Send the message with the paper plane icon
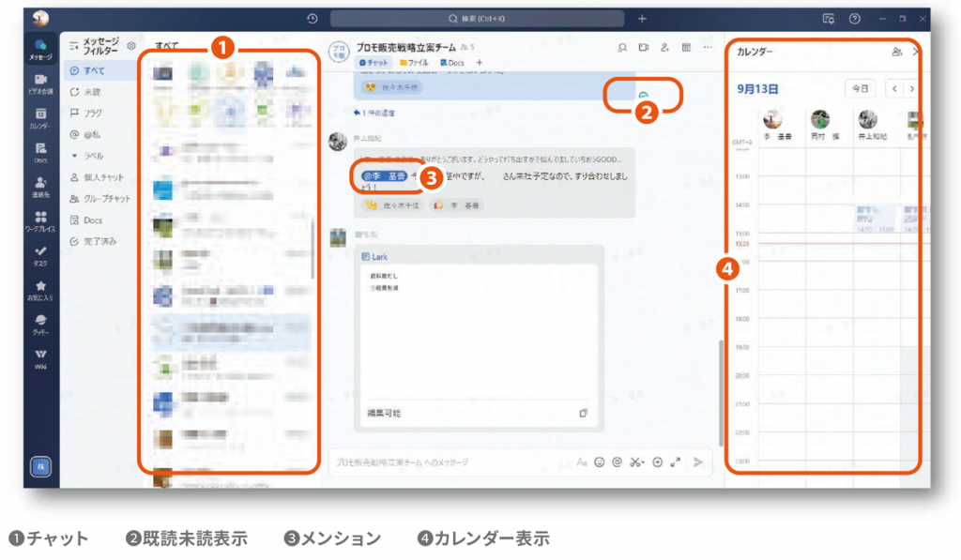Screen dimensions: 961x560 tap(697, 462)
